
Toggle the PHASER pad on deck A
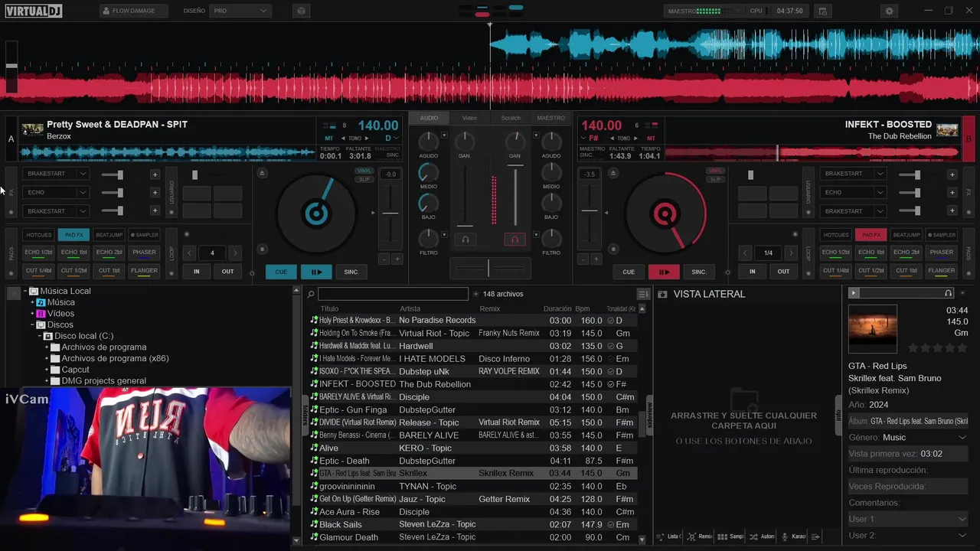[x=144, y=253]
